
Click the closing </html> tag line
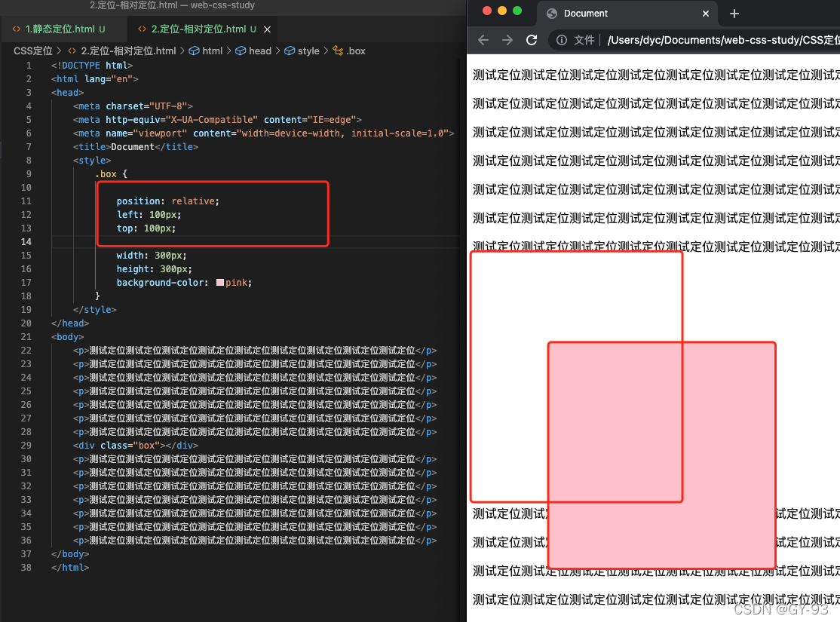70,568
